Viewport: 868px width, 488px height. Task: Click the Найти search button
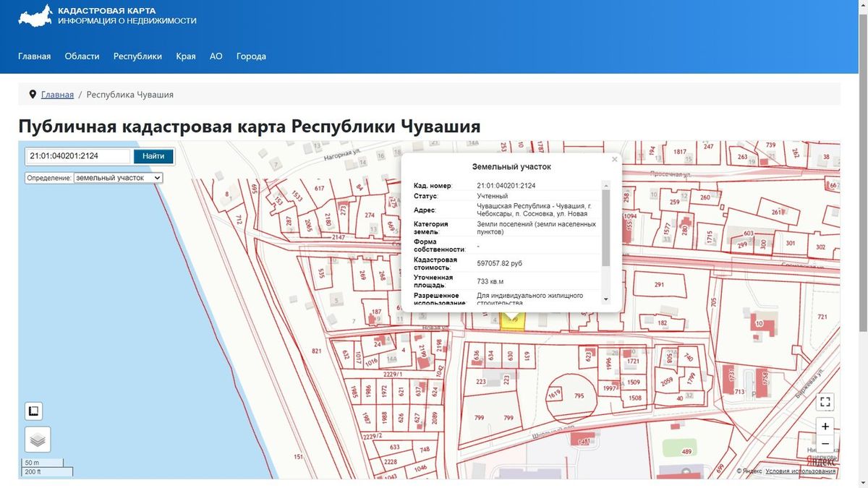153,156
